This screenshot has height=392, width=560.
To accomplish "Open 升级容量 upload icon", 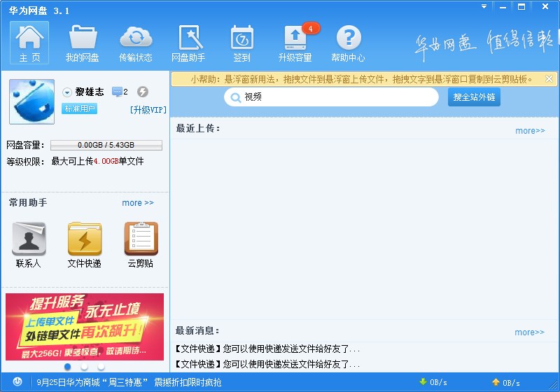I will [295, 43].
